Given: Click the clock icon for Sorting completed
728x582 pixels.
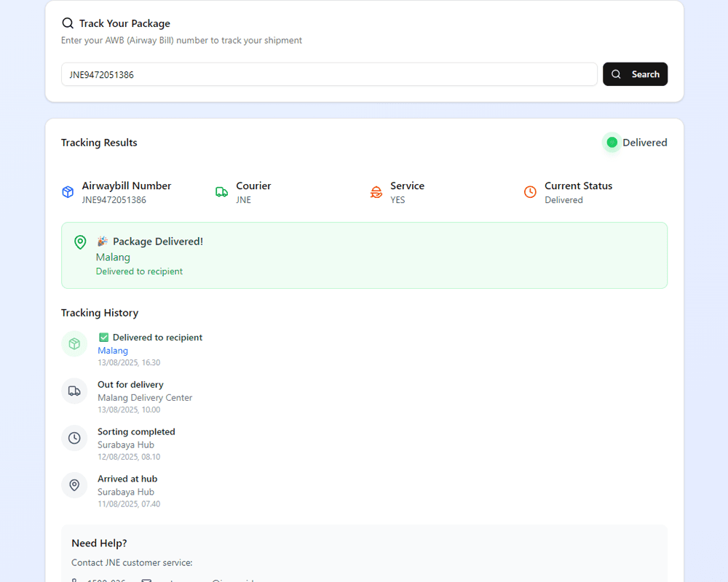Looking at the screenshot, I should pyautogui.click(x=74, y=438).
